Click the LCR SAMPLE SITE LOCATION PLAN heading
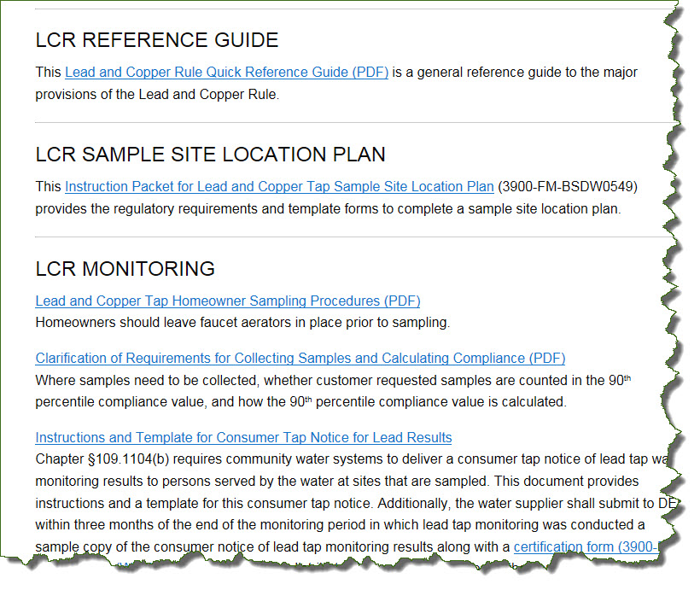Screen dimensions: 700x590 (x=210, y=155)
